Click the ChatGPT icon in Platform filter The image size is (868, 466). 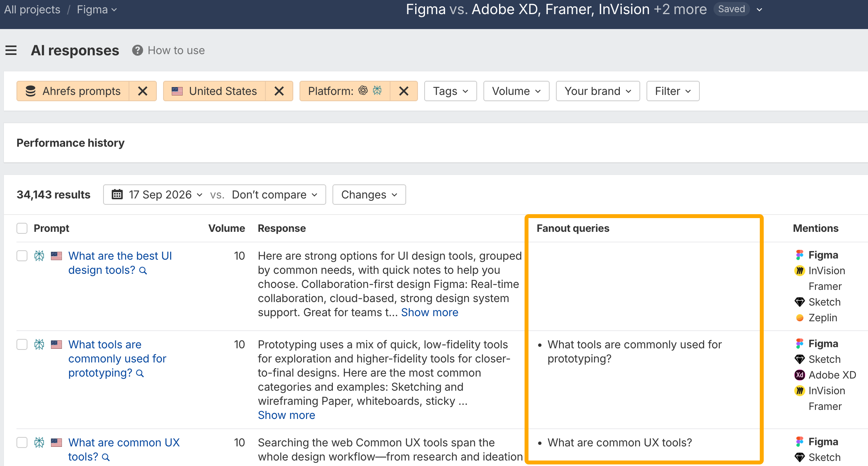(x=363, y=91)
